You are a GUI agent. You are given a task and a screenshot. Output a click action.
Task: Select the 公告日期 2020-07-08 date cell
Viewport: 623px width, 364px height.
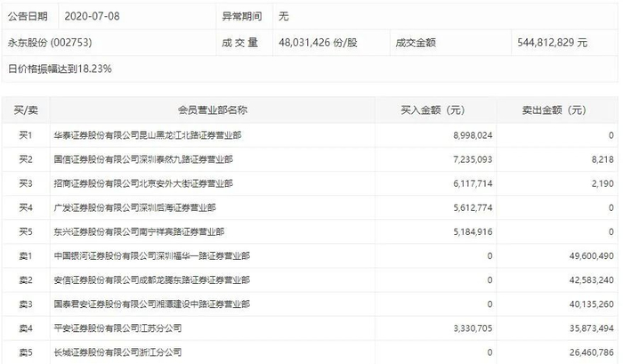(92, 16)
